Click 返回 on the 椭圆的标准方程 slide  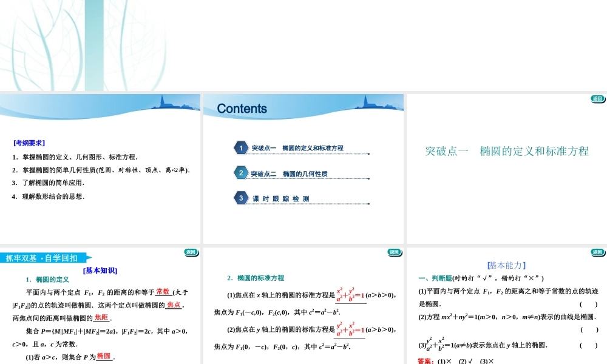395,252
